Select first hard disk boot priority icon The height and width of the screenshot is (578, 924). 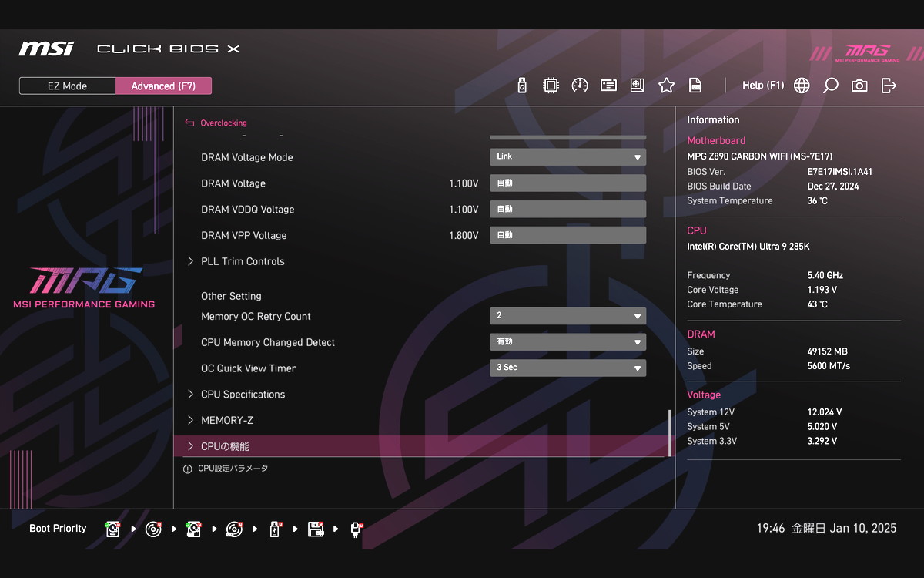[x=113, y=529]
